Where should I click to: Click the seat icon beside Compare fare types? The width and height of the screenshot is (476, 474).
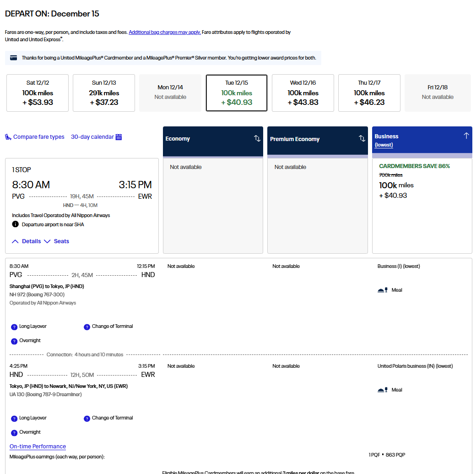point(8,137)
